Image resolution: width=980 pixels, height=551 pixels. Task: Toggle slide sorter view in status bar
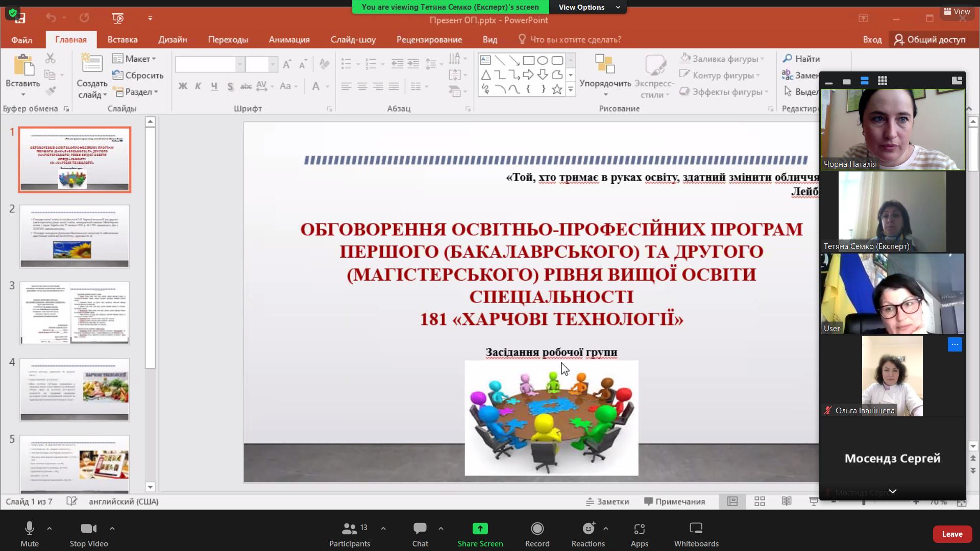point(759,502)
